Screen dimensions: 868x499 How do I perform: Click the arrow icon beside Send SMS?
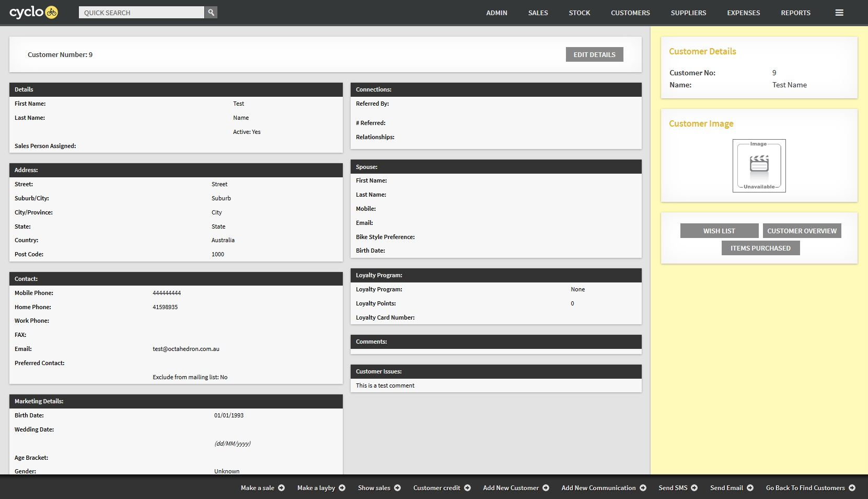pos(695,488)
